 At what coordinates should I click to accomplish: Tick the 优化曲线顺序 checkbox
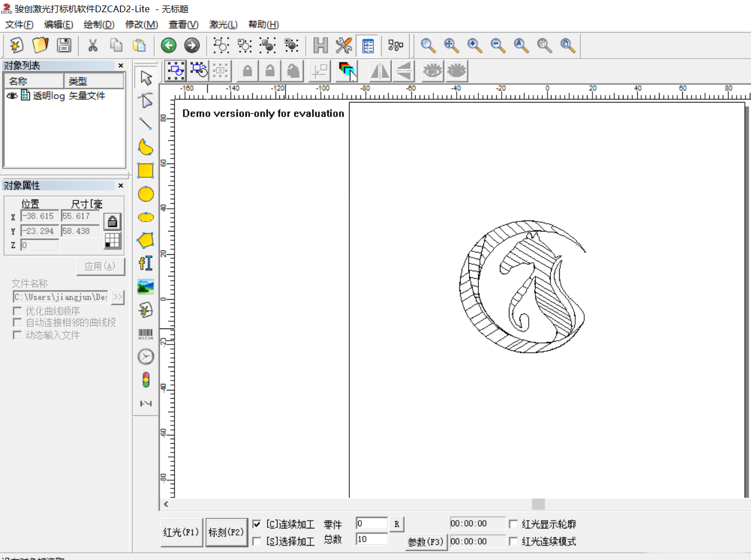17,311
